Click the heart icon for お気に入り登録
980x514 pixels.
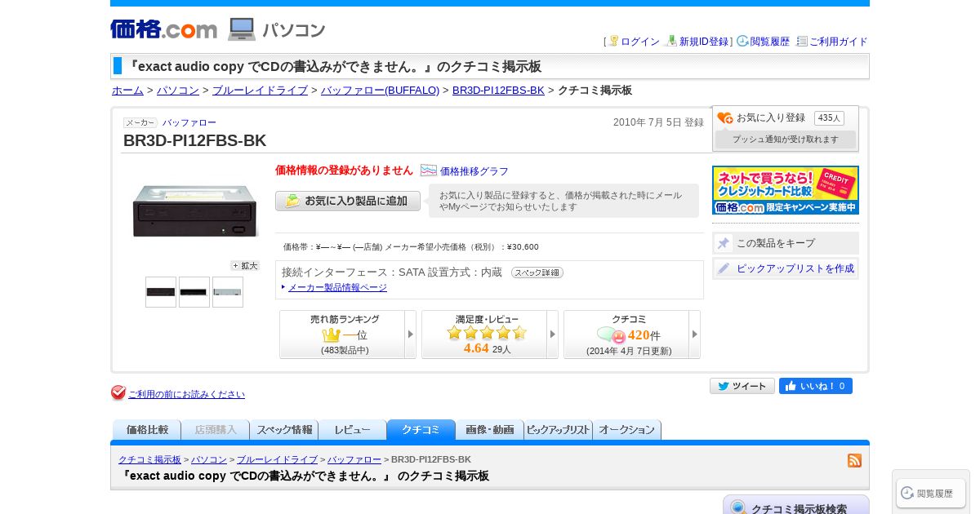coord(724,118)
